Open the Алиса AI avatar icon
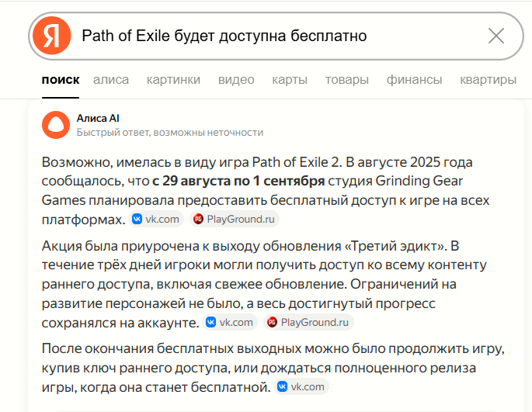 point(56,125)
